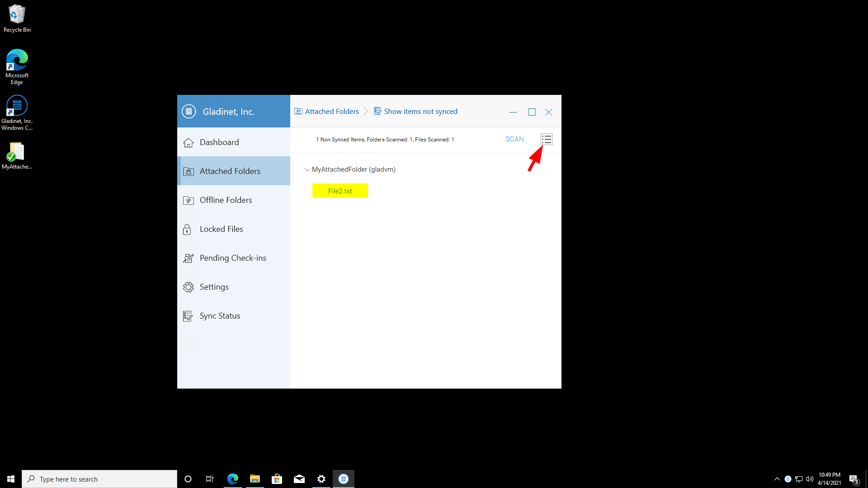The height and width of the screenshot is (488, 868).
Task: Select Gladinet Windows Client desktop shortcut
Action: [x=17, y=113]
